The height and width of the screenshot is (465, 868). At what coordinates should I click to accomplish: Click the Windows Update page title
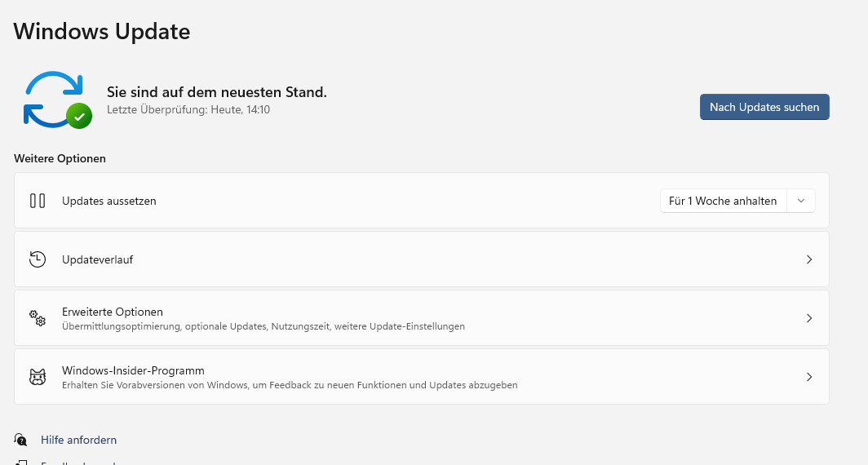102,31
